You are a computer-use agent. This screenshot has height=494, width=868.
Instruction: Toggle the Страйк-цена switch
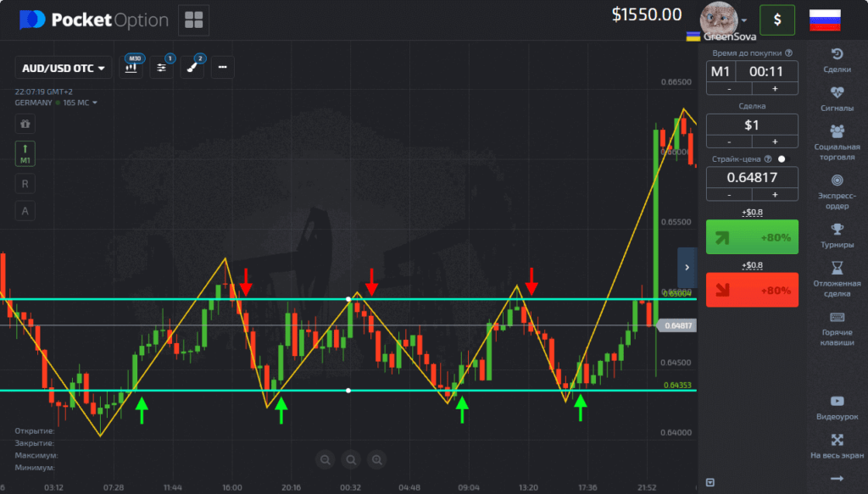point(782,158)
